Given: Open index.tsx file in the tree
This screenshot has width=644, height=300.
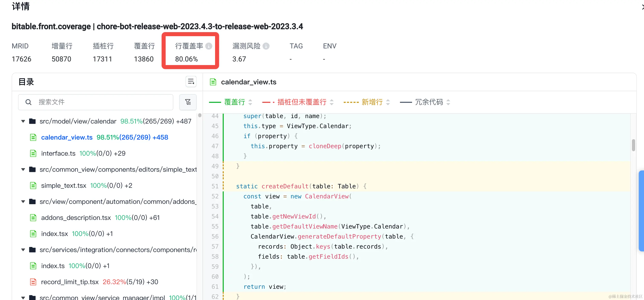Looking at the screenshot, I should 55,234.
